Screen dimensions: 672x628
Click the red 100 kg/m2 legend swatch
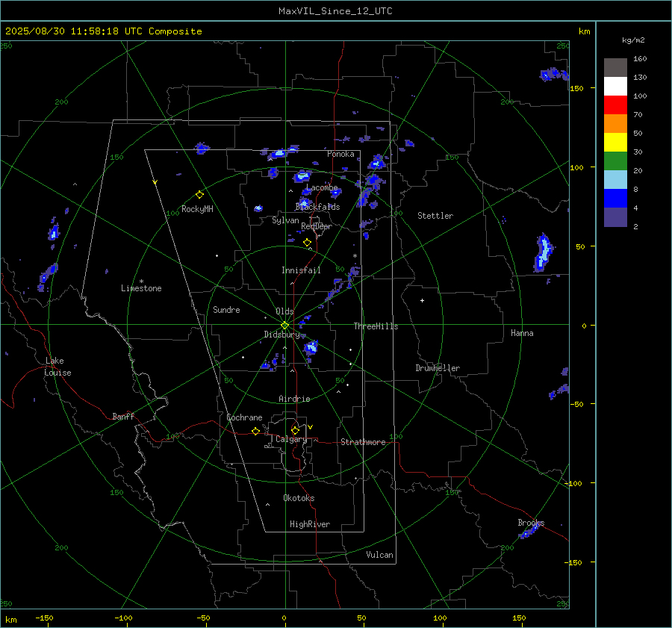615,105
